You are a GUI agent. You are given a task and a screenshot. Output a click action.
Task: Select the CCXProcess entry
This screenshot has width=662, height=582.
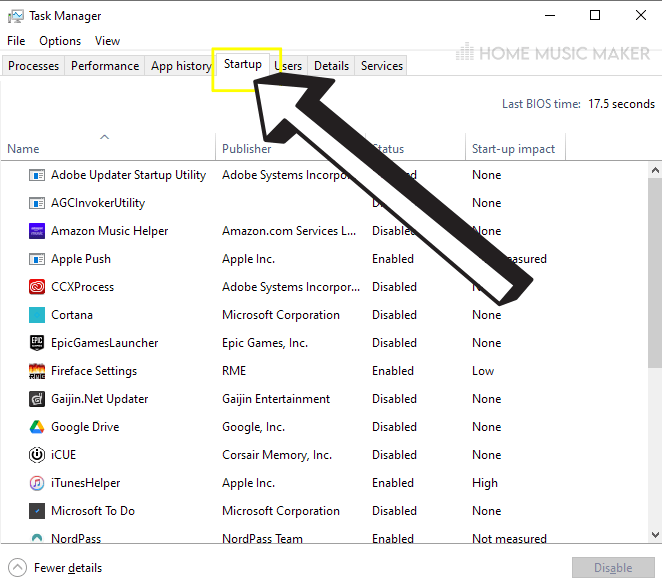324,287
